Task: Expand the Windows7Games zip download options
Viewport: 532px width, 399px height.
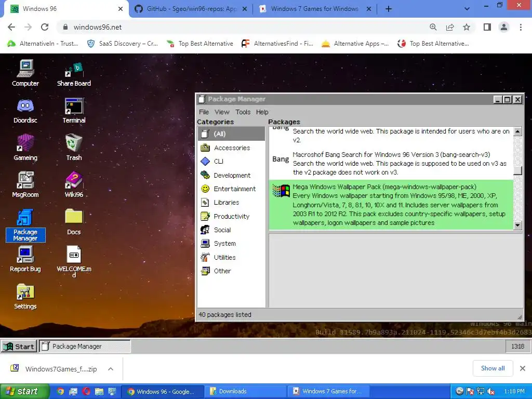Action: (x=111, y=369)
